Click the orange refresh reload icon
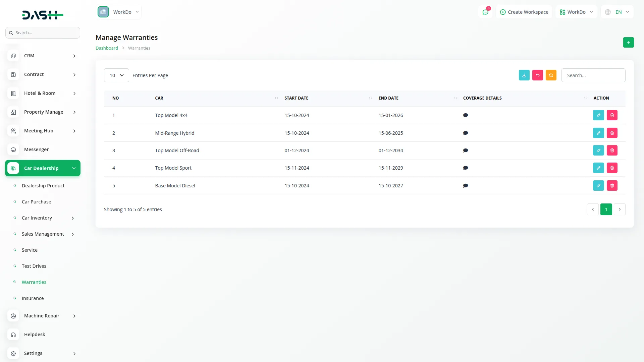This screenshot has width=644, height=362. (551, 75)
